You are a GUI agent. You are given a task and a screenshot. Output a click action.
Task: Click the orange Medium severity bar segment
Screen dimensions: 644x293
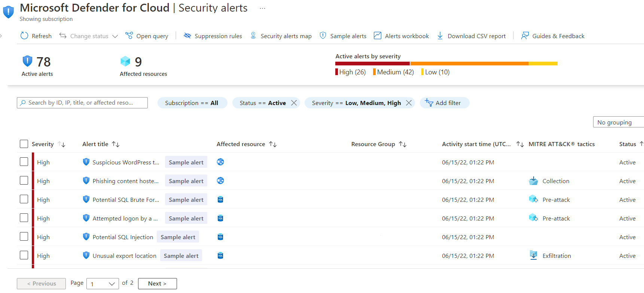point(469,64)
